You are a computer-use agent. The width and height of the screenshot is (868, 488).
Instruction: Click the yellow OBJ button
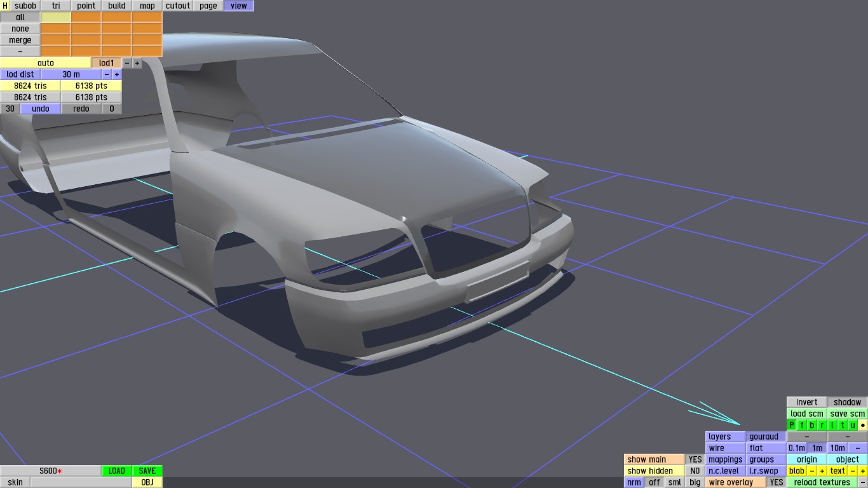pos(147,482)
